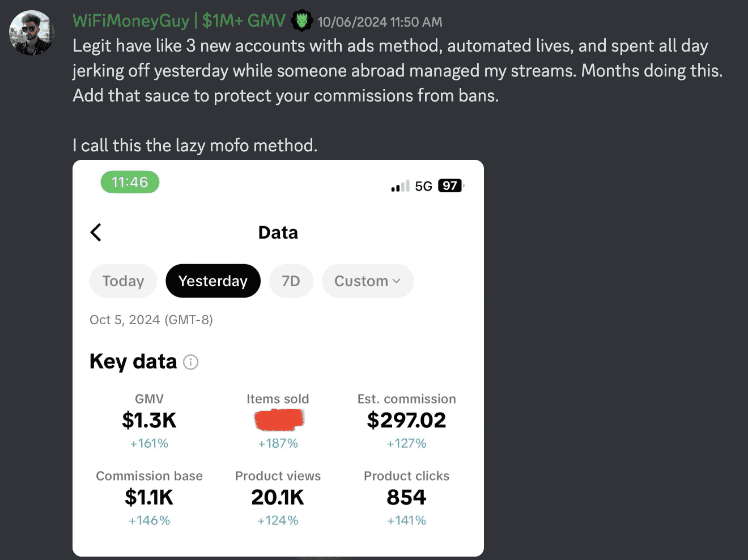Click the 5G network indicator
Viewport: 748px width, 560px height.
[423, 186]
